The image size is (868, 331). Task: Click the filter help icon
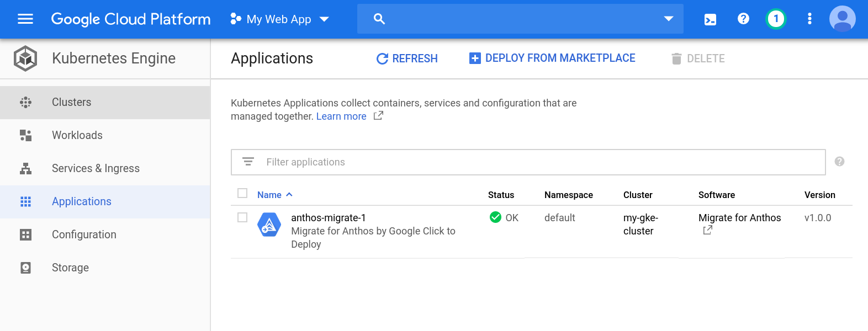tap(839, 162)
